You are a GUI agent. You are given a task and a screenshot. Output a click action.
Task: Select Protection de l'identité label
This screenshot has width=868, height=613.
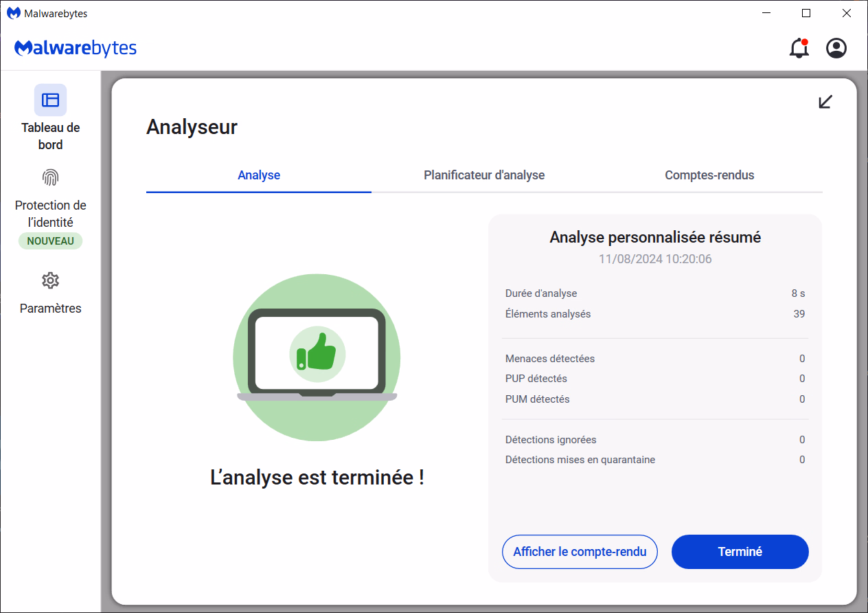pos(50,214)
